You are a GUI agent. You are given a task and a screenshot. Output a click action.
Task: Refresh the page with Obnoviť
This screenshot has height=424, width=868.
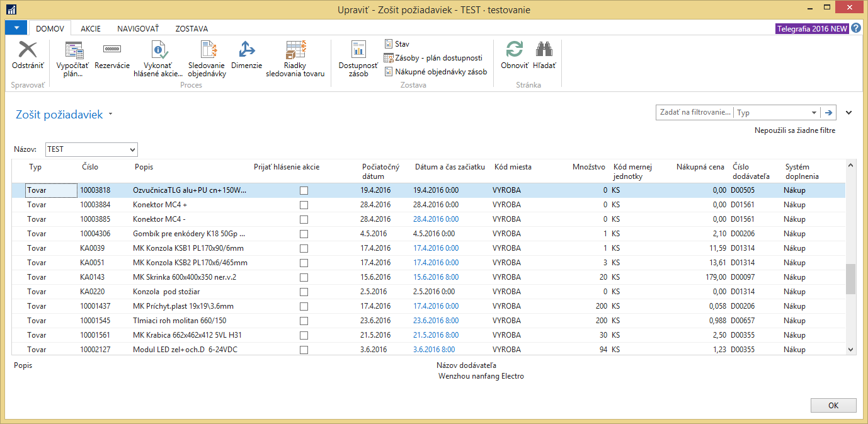(515, 55)
